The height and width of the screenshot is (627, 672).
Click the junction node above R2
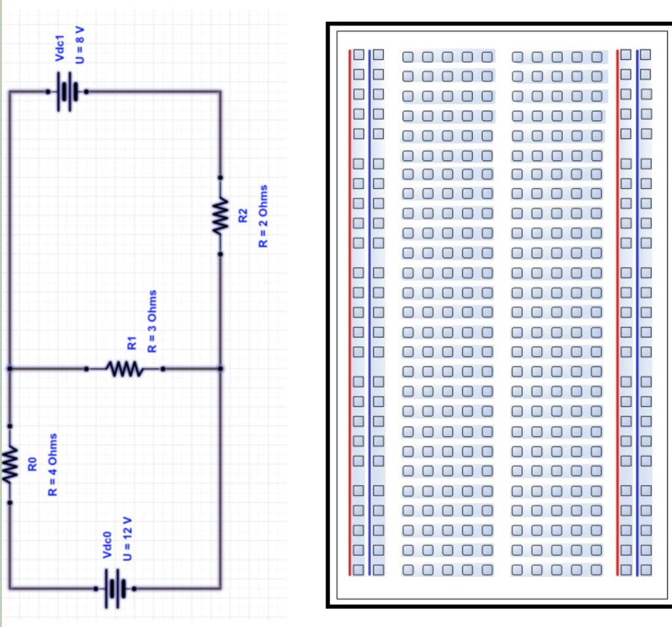220,177
